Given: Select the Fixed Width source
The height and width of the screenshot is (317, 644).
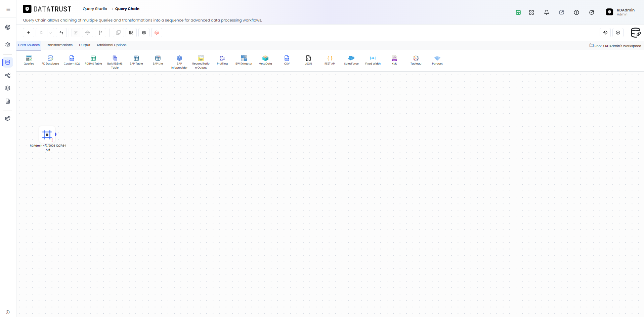Looking at the screenshot, I should [x=373, y=60].
